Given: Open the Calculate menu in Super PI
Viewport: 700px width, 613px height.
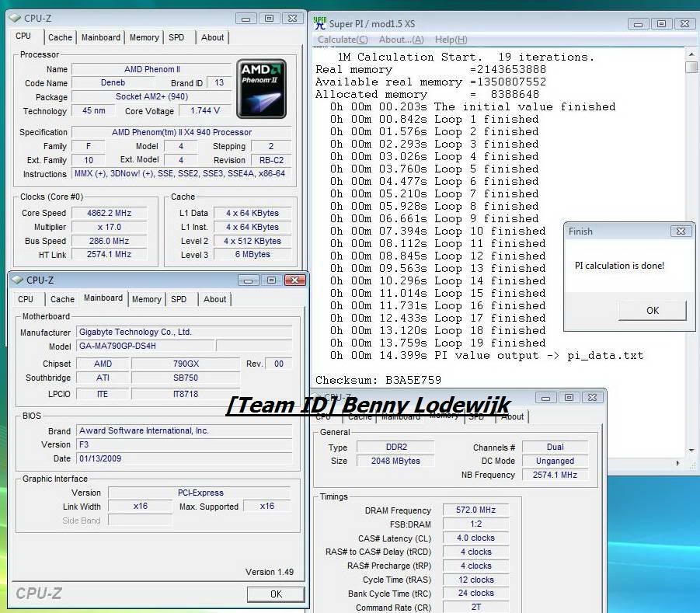Looking at the screenshot, I should [x=343, y=40].
